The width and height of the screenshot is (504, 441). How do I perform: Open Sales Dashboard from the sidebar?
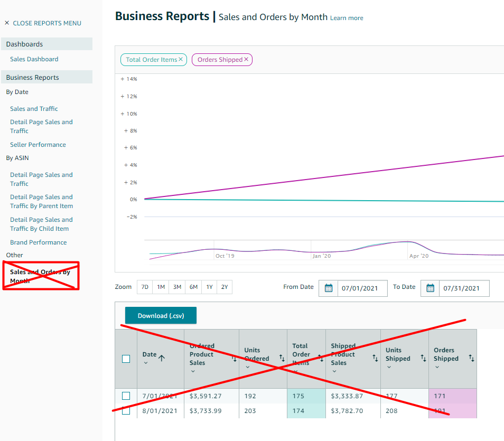pyautogui.click(x=34, y=59)
